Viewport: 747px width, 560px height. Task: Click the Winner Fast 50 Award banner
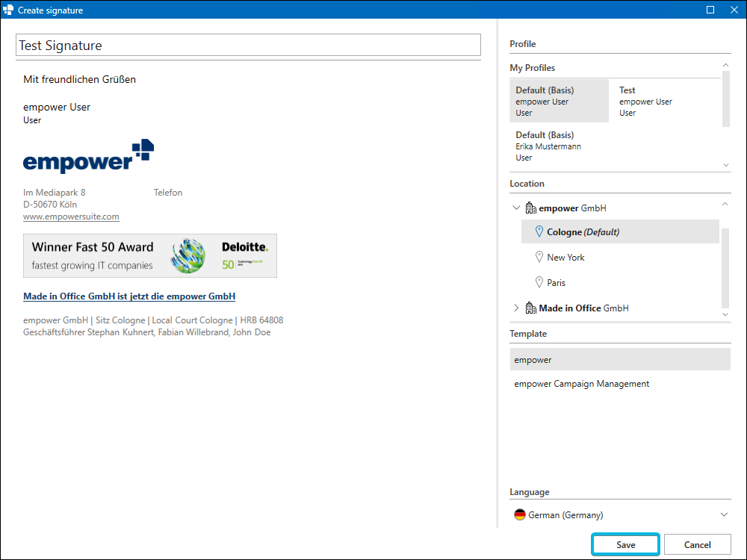pos(150,255)
